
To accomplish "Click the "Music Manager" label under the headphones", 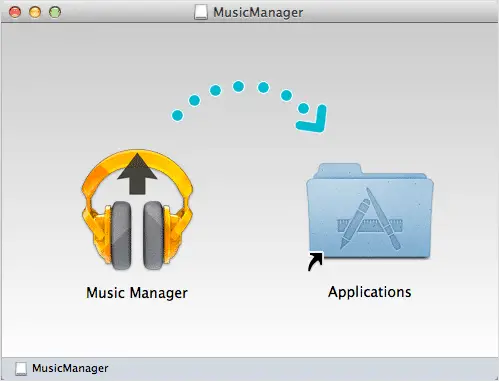I will point(137,293).
